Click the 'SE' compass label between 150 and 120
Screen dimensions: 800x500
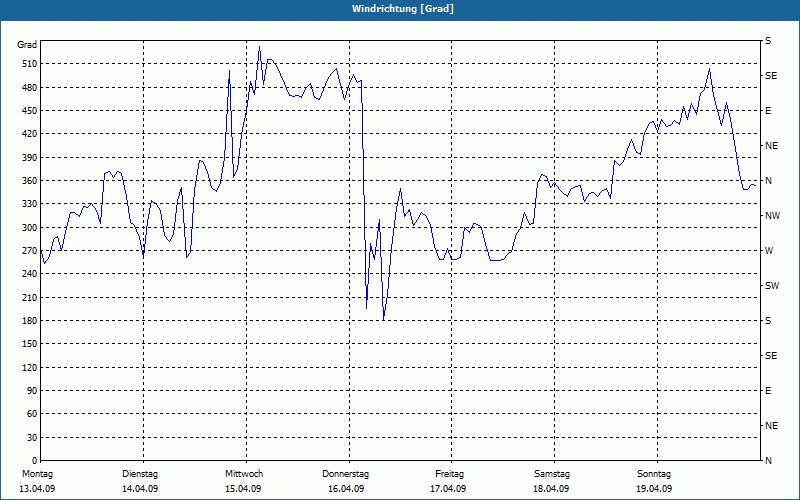(771, 356)
